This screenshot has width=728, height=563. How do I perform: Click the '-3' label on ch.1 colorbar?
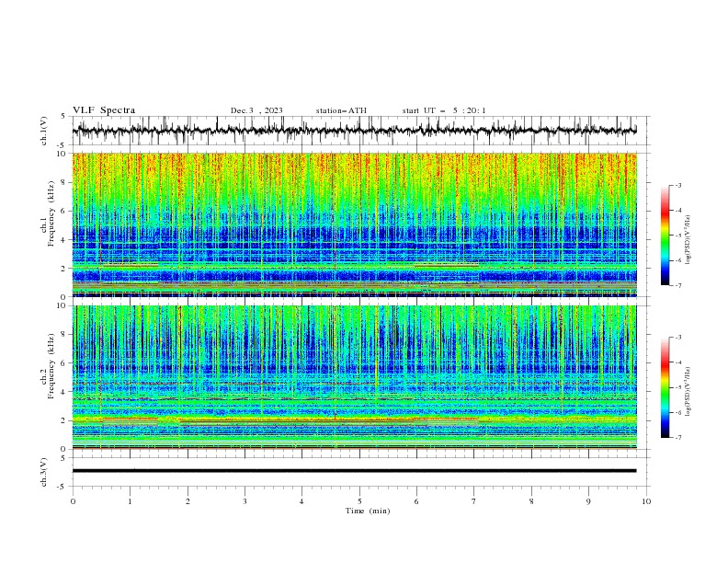coord(677,185)
